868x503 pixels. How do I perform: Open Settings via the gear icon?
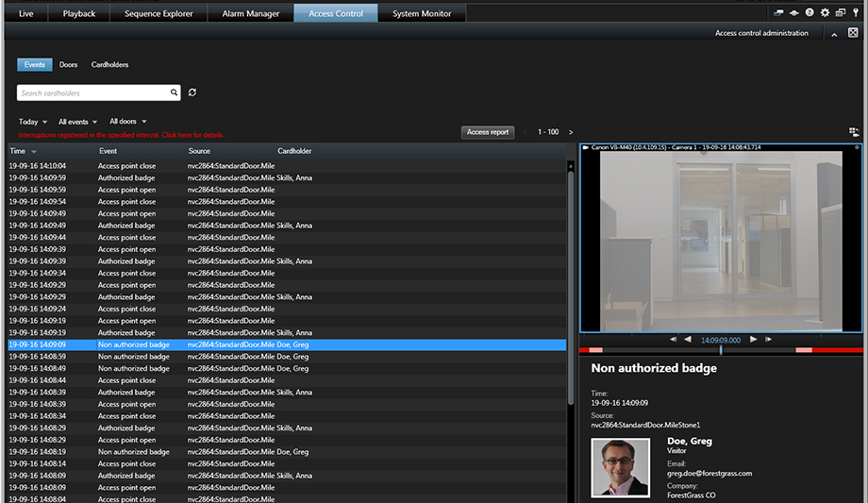click(x=825, y=13)
